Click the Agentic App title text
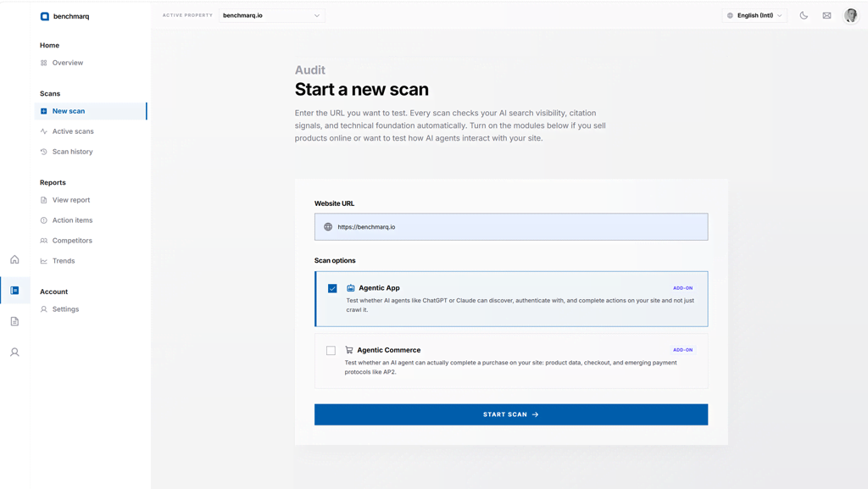 379,287
